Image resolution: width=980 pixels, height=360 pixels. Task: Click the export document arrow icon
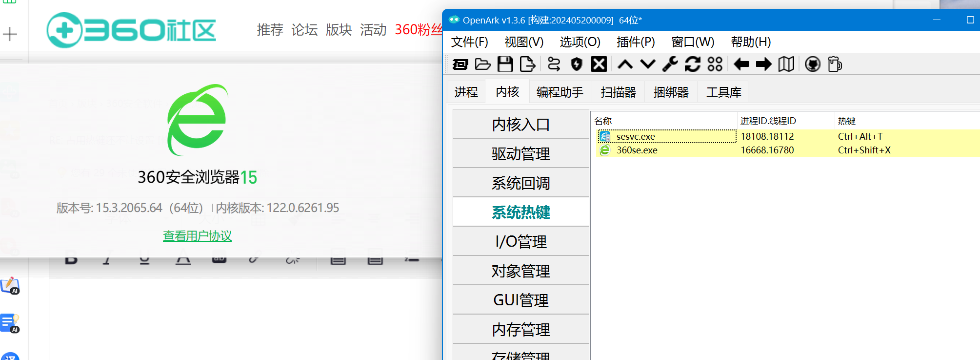click(527, 64)
